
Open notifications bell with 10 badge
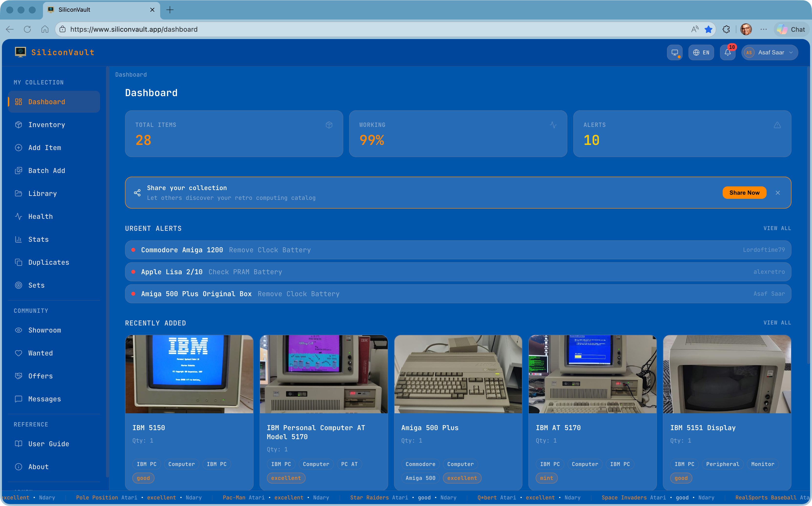pyautogui.click(x=727, y=52)
